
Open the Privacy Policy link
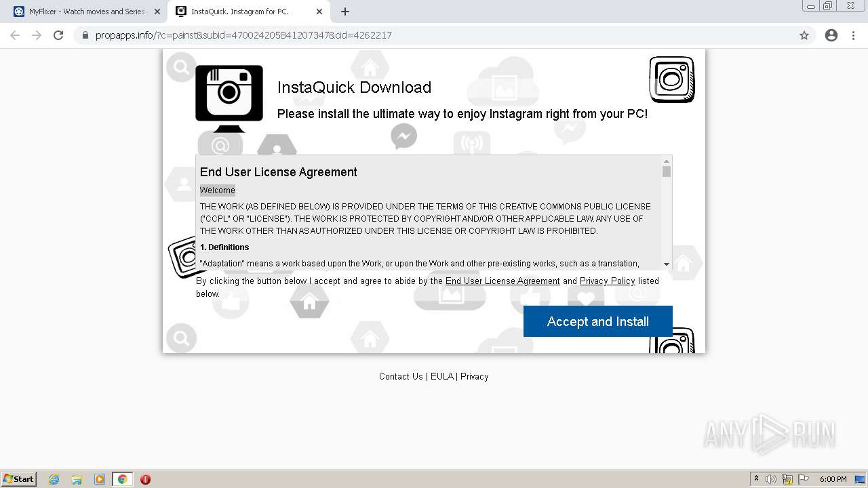pos(607,281)
